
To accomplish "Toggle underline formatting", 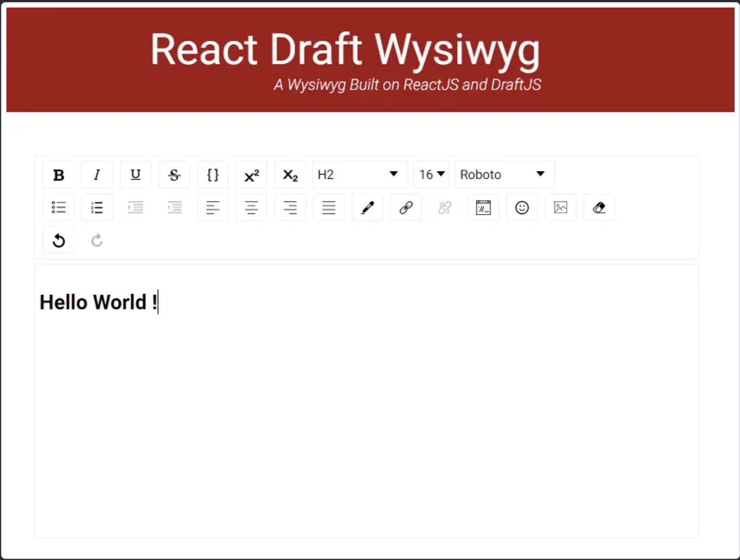I will 136,175.
